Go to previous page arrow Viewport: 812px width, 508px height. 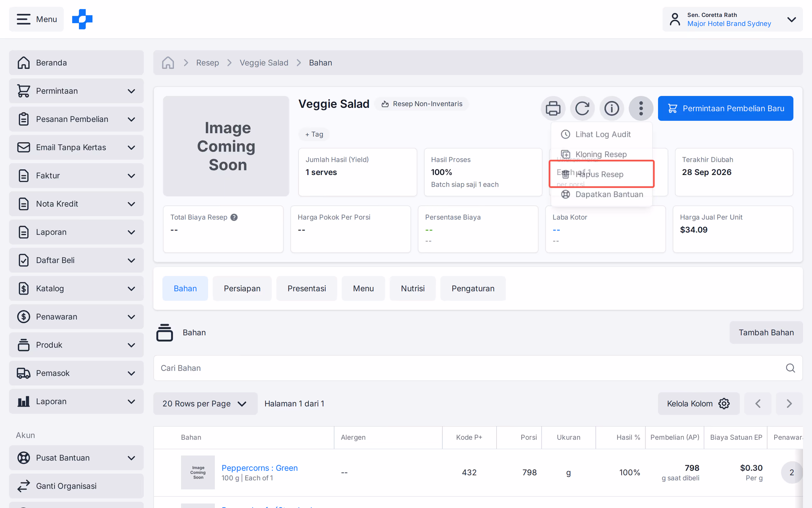(758, 404)
